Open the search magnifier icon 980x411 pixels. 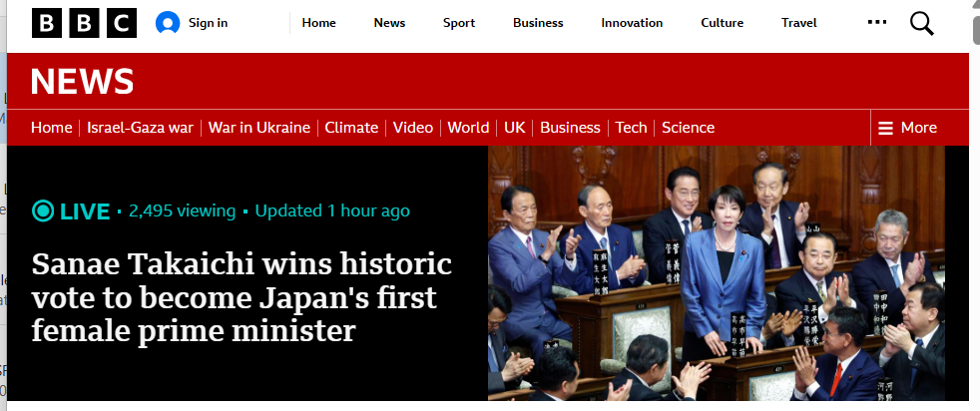click(x=921, y=23)
